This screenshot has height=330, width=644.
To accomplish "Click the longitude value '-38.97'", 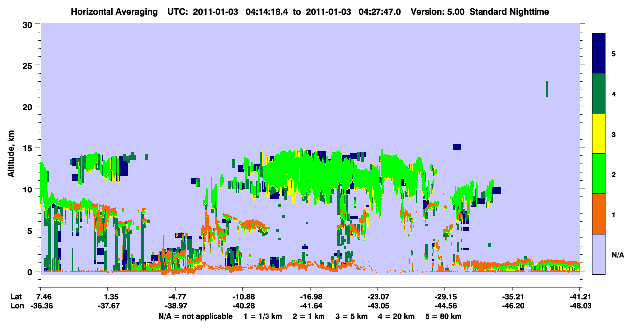I will (x=175, y=306).
